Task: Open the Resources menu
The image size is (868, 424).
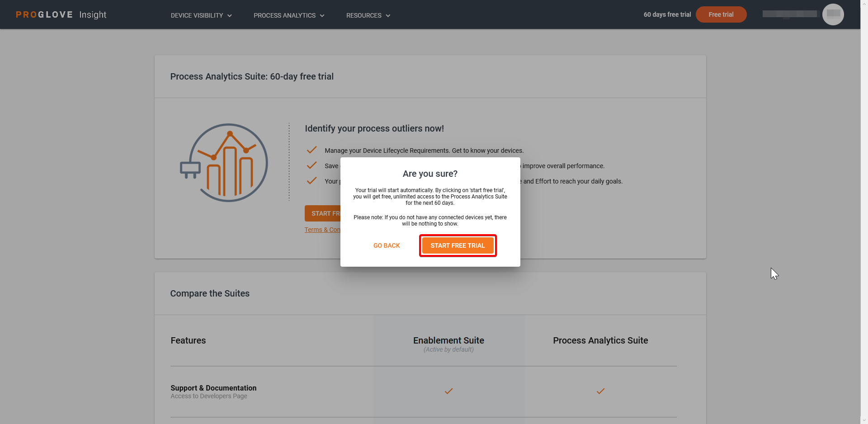Action: (x=368, y=15)
